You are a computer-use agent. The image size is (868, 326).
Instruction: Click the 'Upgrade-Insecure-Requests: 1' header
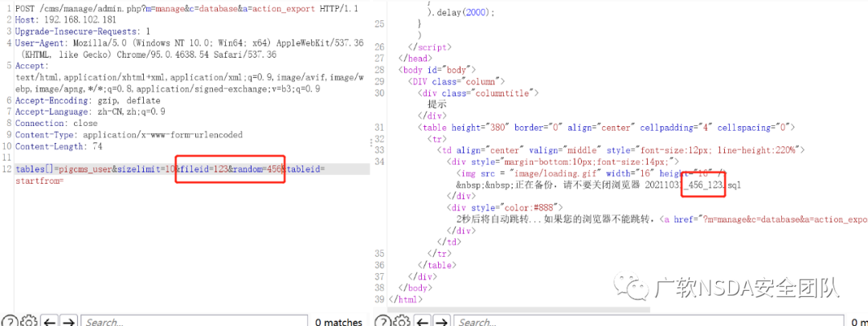(83, 31)
